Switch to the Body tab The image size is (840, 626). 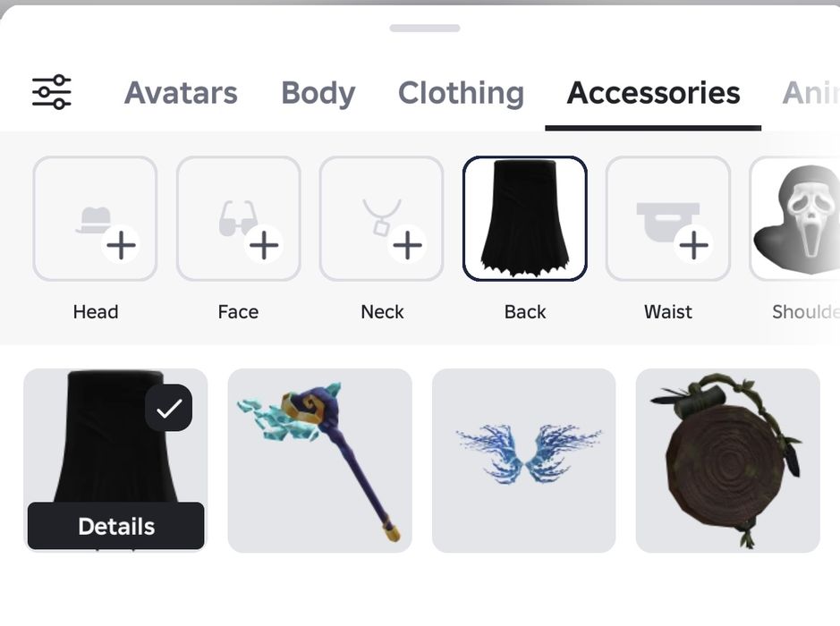[318, 93]
